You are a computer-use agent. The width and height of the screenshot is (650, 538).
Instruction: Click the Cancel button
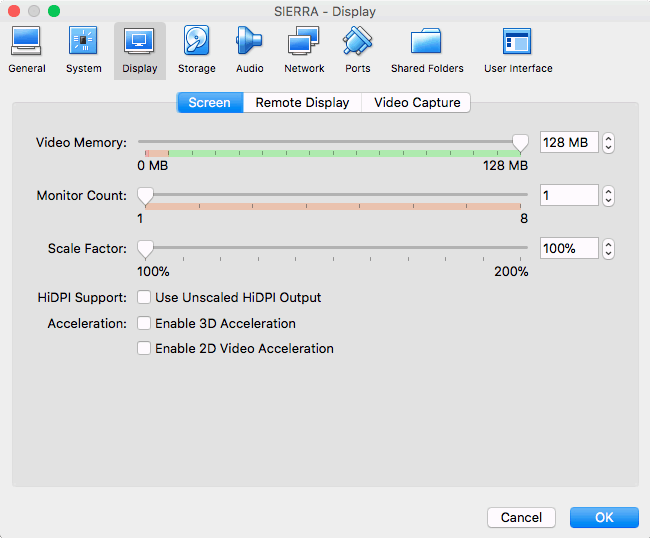521,517
